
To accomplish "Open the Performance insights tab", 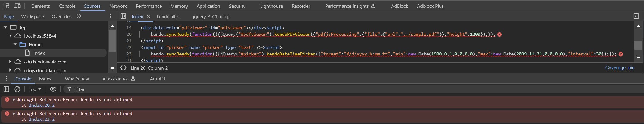I will coord(350,6).
